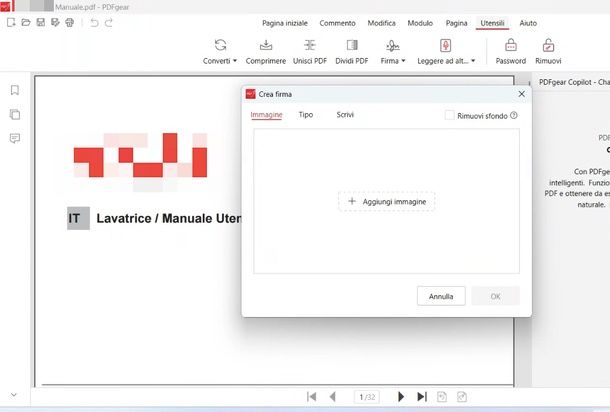This screenshot has width=610, height=412.
Task: Switch to the Modulo tab
Action: [420, 23]
